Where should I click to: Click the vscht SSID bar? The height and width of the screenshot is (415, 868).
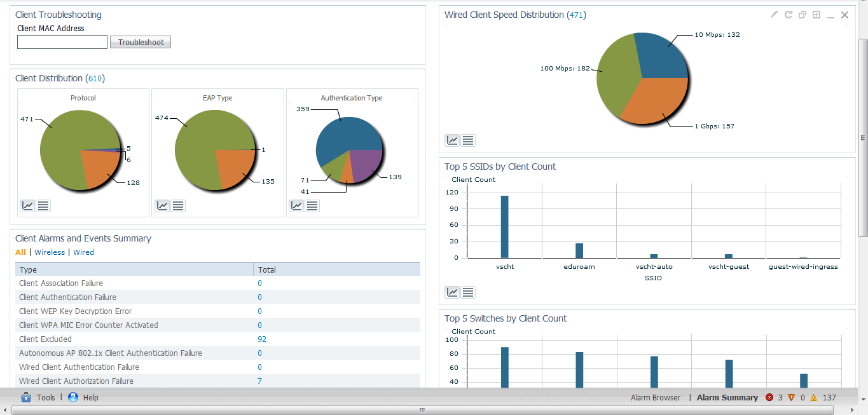[504, 227]
